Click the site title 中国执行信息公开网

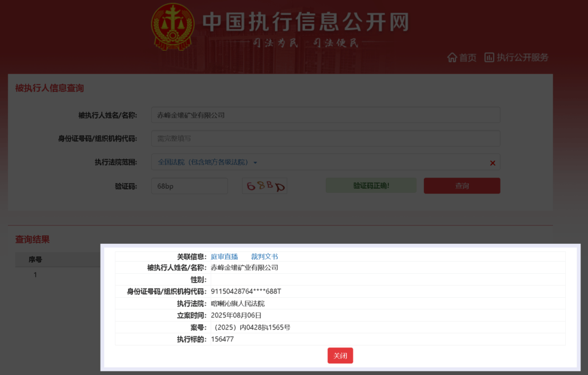click(x=306, y=21)
